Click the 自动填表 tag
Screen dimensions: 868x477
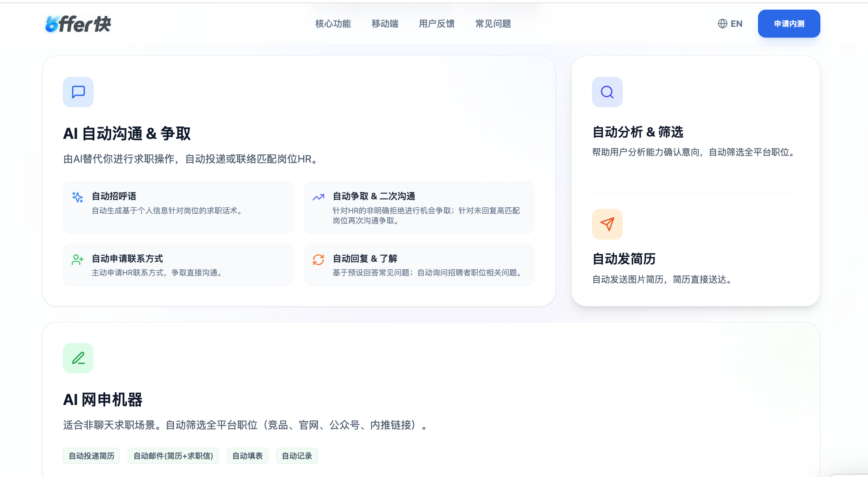tap(247, 456)
